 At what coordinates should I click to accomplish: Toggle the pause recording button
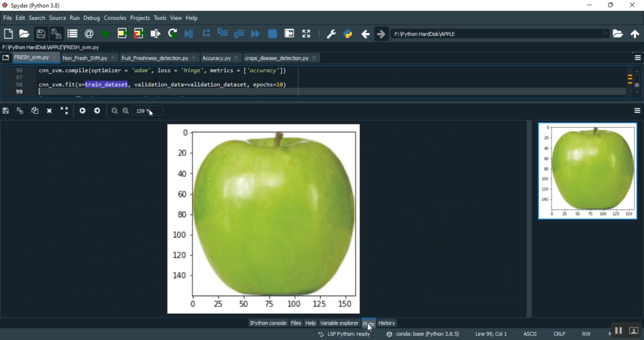[618, 331]
